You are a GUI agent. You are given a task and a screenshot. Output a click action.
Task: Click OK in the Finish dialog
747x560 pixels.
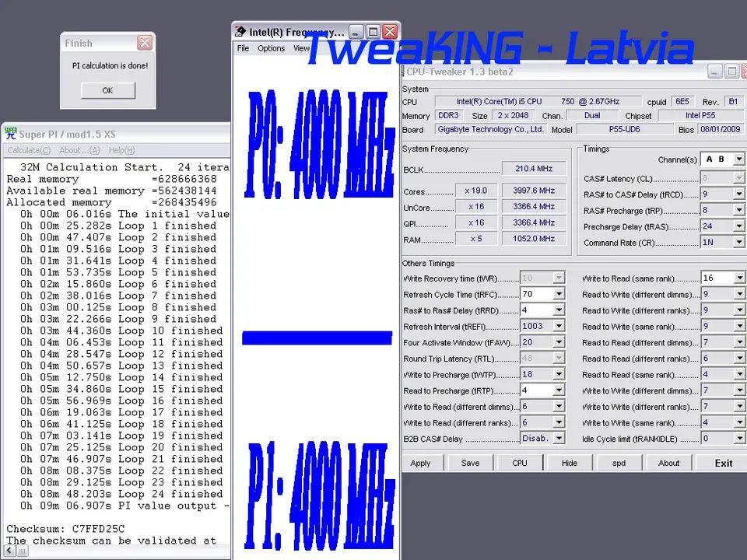pos(107,90)
